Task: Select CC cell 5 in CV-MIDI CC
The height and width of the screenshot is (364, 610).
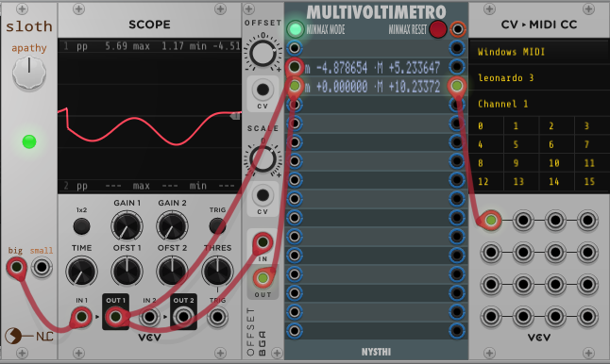Action: click(521, 144)
